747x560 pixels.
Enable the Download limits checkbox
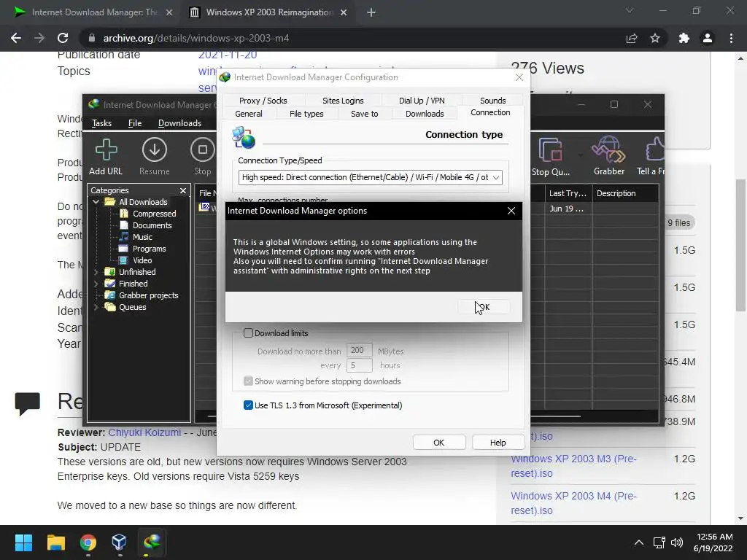pos(248,332)
